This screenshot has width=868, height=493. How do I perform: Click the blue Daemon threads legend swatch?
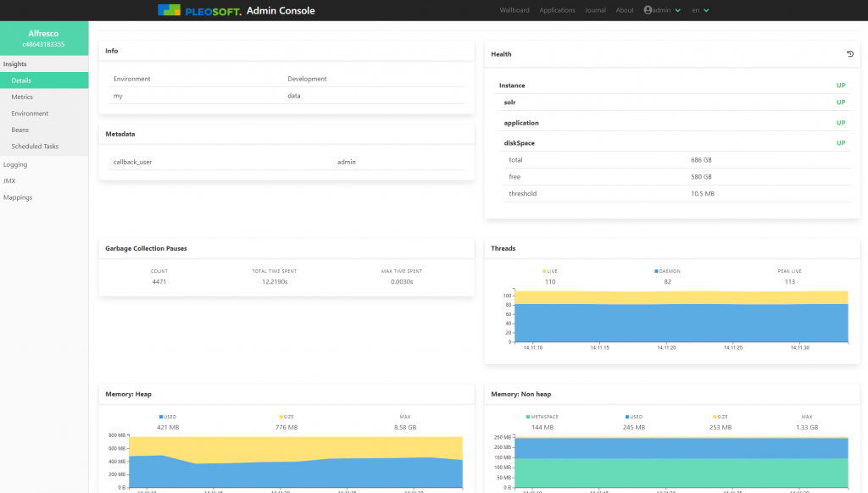click(x=656, y=271)
